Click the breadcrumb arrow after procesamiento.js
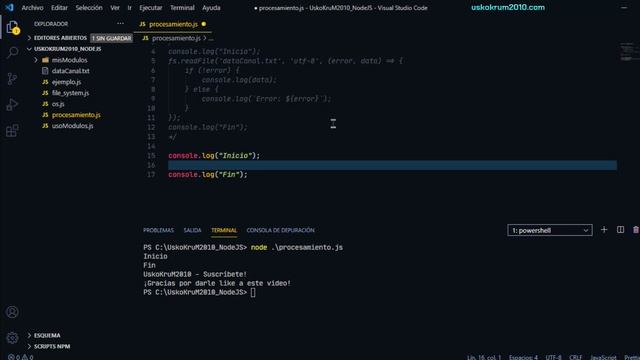 coord(204,38)
